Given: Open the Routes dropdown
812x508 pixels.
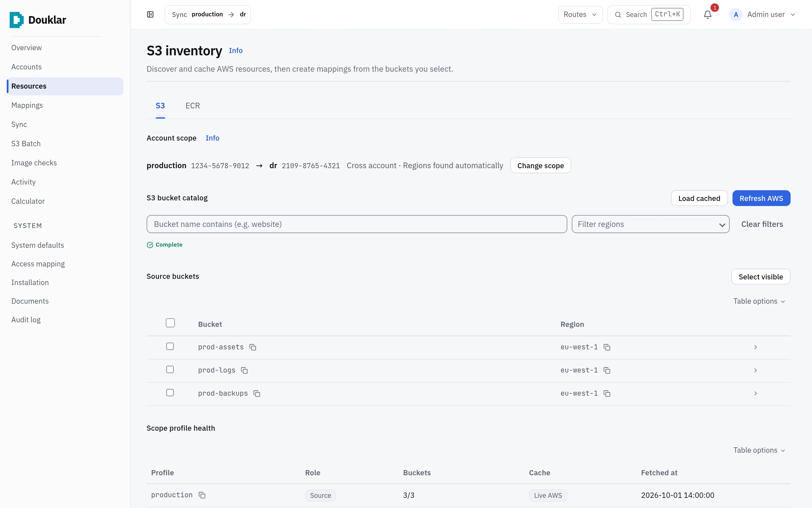Looking at the screenshot, I should tap(580, 14).
